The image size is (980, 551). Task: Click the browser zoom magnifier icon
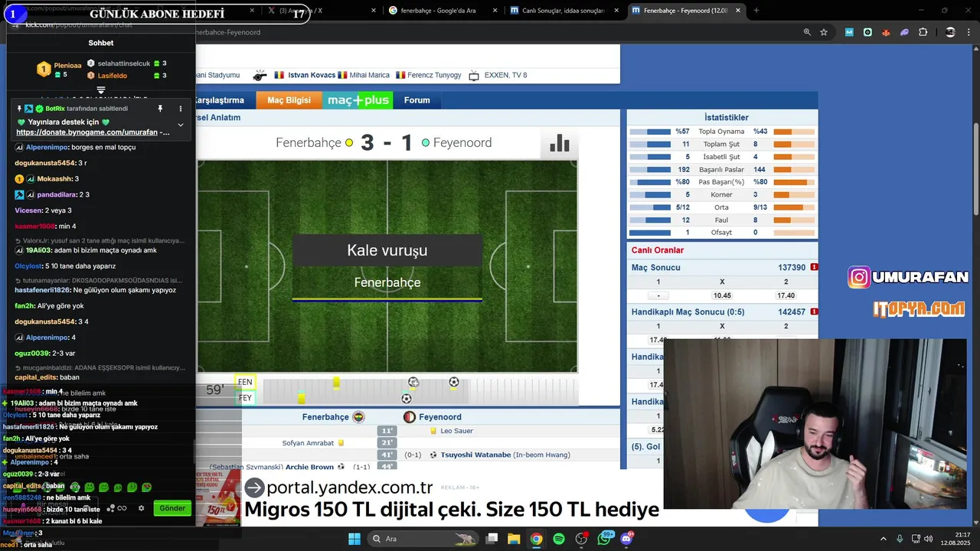click(807, 32)
